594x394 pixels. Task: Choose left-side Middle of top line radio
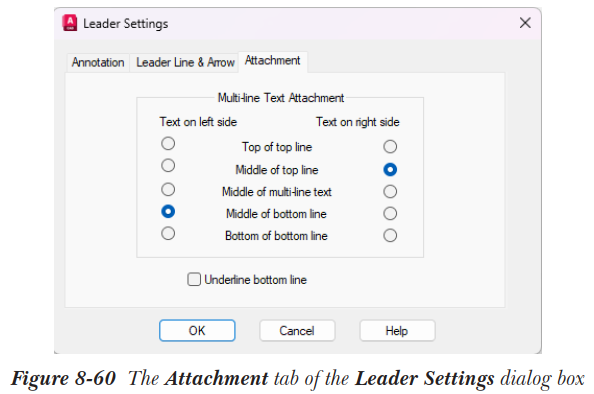168,166
